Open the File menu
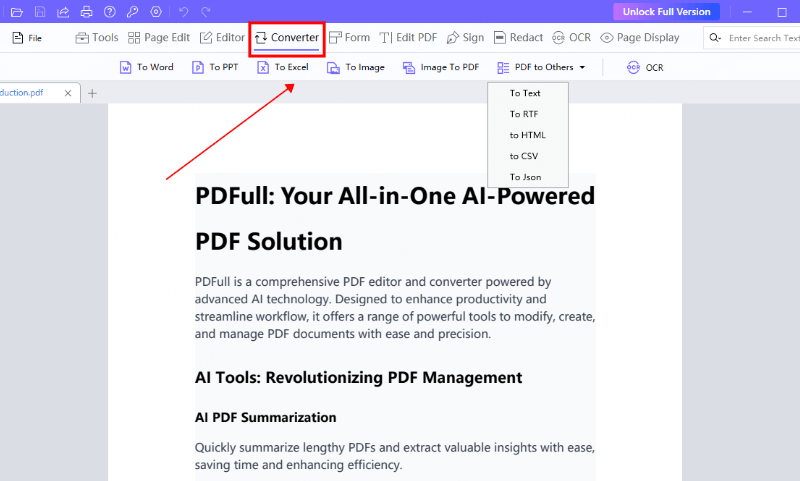 tap(27, 38)
